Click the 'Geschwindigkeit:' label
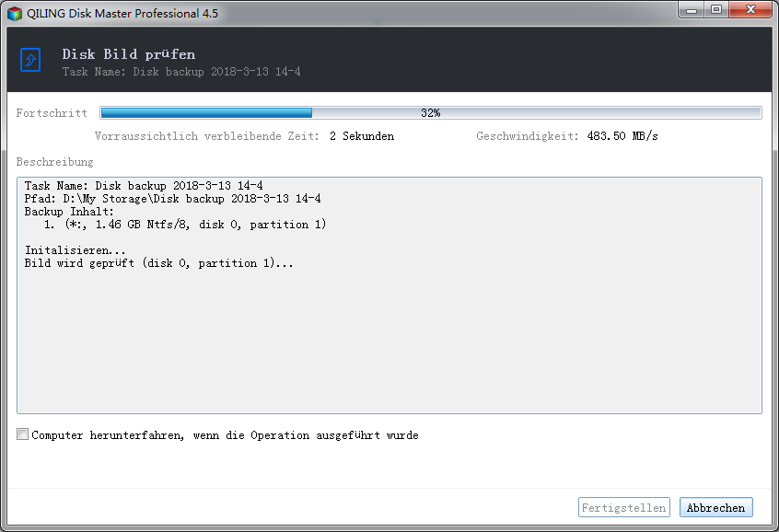Image resolution: width=779 pixels, height=532 pixels. pos(528,136)
